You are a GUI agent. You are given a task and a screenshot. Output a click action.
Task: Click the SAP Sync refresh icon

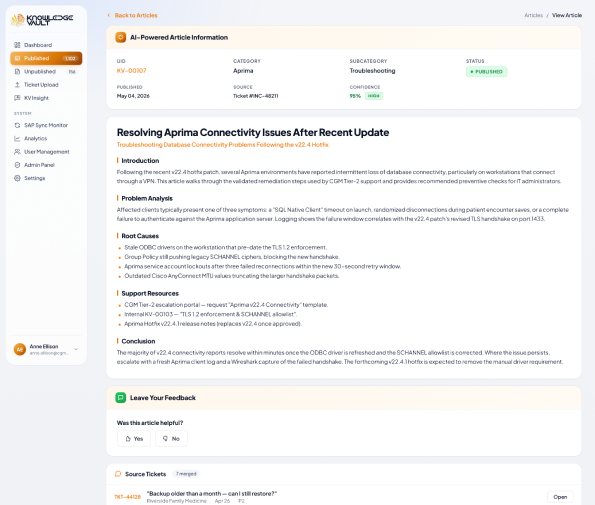(17, 125)
